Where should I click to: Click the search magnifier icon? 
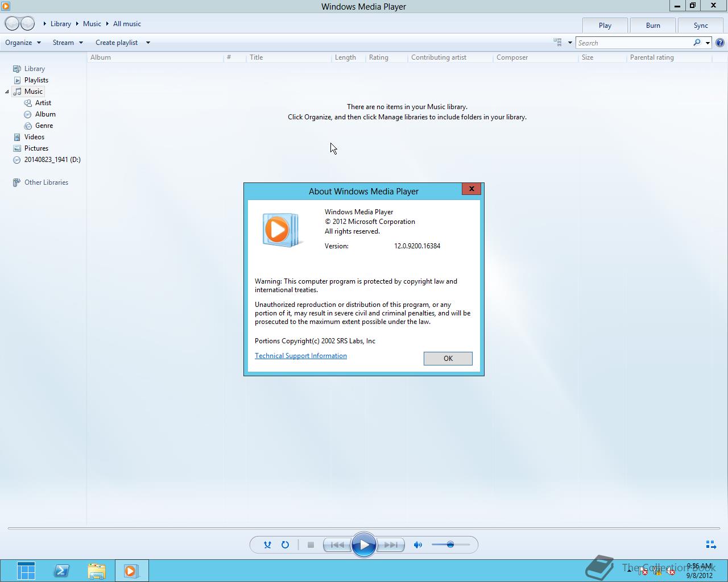(697, 43)
